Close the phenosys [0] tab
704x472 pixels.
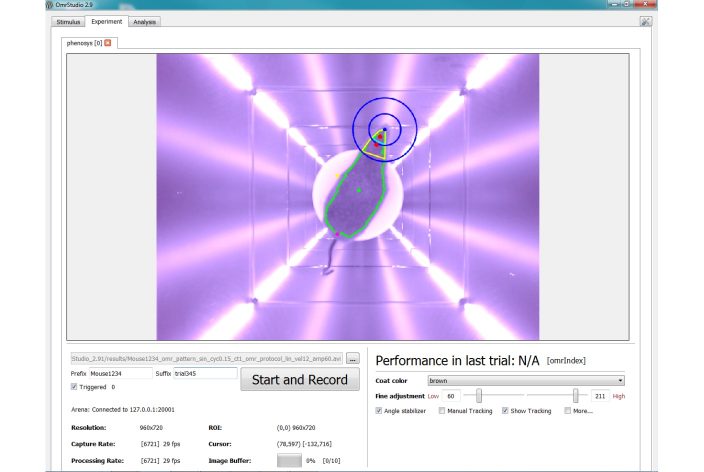coord(108,43)
